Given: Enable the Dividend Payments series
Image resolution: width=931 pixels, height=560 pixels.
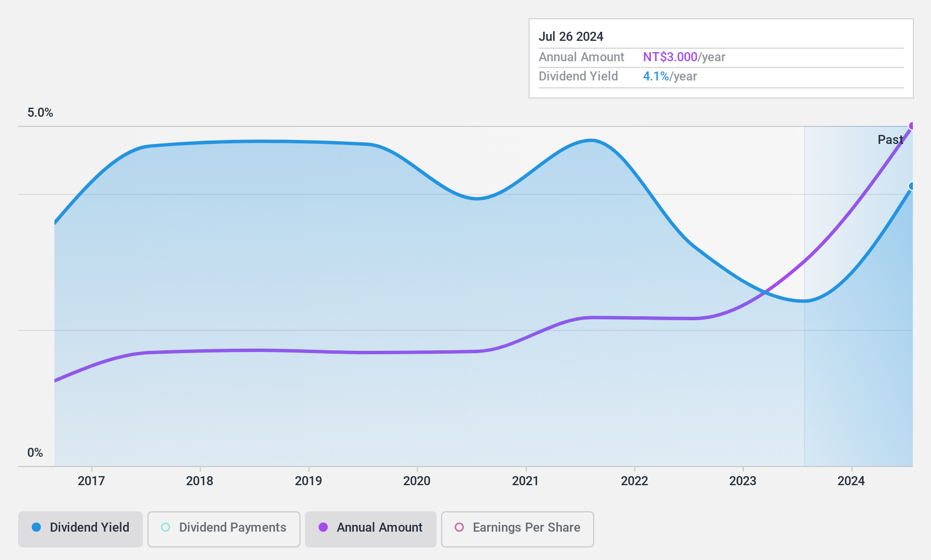Looking at the screenshot, I should coord(224,529).
